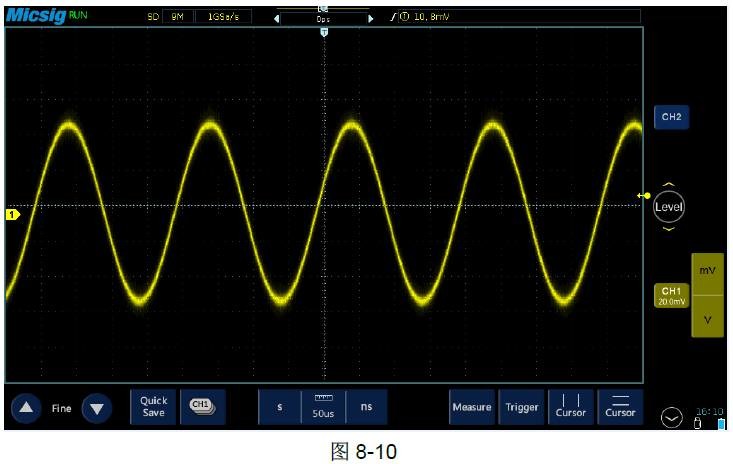Select the 50us timebase indicator
The image size is (733, 464).
[323, 407]
